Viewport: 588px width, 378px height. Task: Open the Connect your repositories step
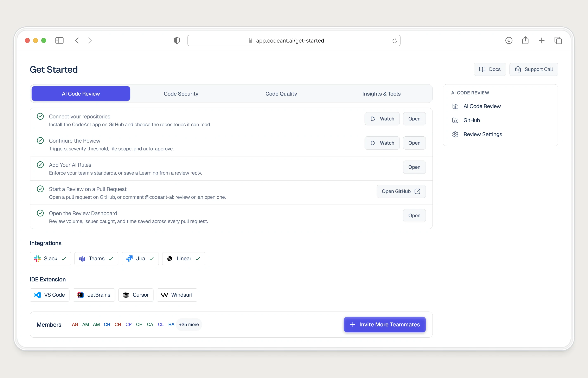click(x=414, y=119)
